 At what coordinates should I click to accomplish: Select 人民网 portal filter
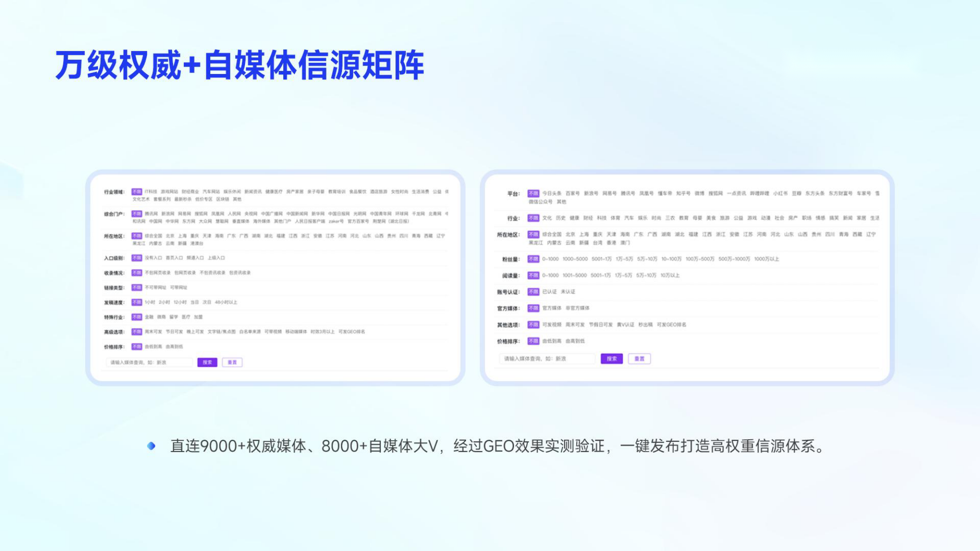tap(234, 214)
